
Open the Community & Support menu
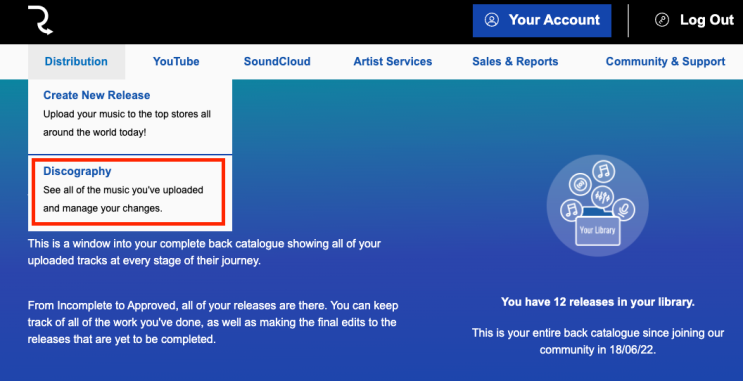(665, 62)
